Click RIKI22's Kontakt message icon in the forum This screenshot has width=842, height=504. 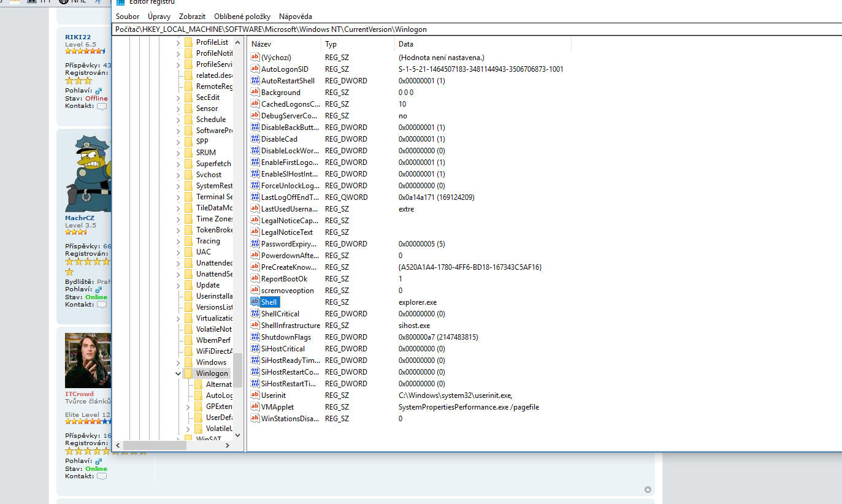[x=102, y=106]
